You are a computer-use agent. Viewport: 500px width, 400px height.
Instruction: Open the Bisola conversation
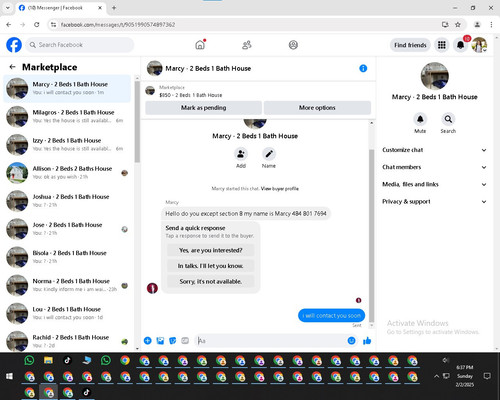coord(67,257)
